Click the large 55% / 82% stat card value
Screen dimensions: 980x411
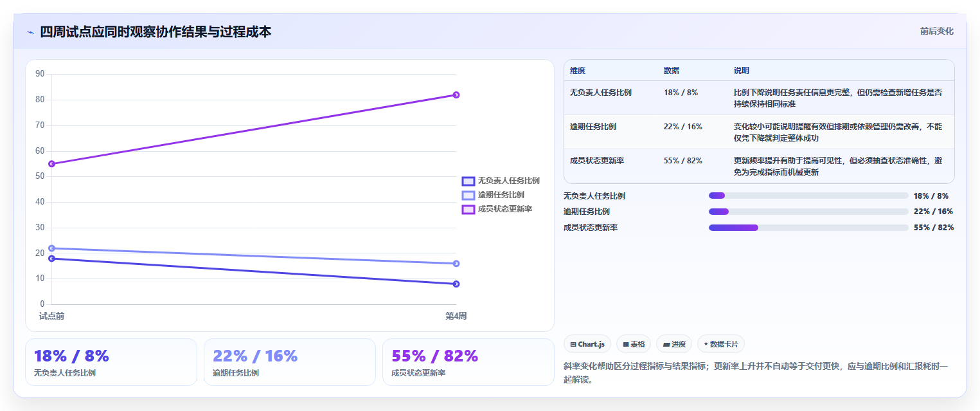(x=435, y=356)
